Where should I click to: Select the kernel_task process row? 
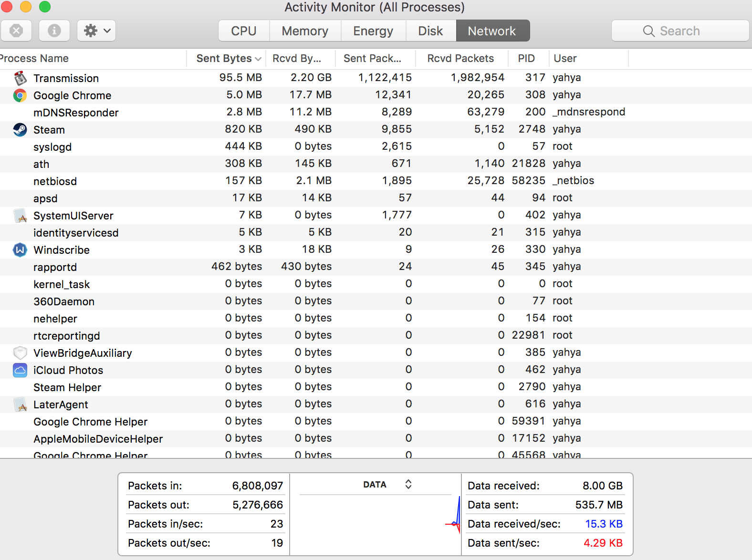pos(376,284)
